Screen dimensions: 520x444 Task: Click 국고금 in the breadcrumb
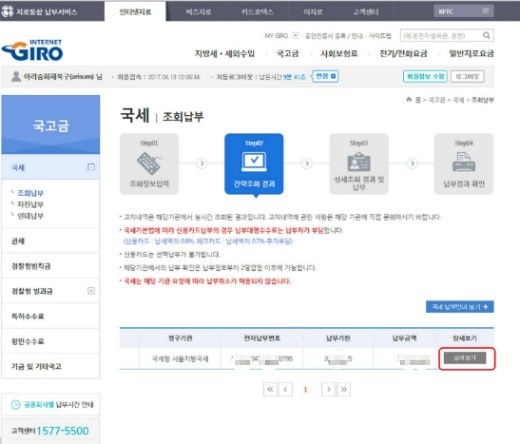(437, 100)
